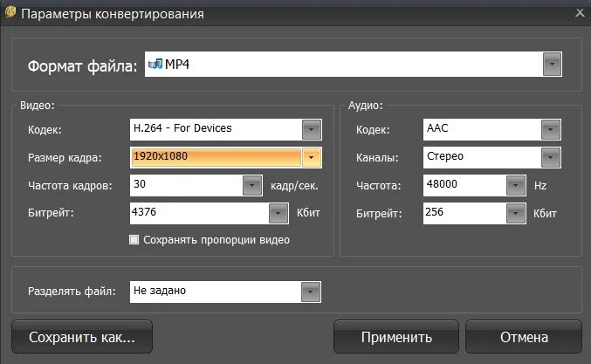Expand the frame rate dropdown arrow
Viewport: 591px width, 364px height.
coord(252,185)
